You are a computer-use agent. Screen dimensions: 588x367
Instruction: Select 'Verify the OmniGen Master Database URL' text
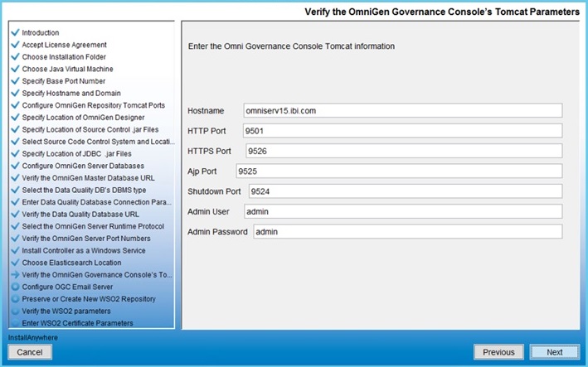click(88, 178)
